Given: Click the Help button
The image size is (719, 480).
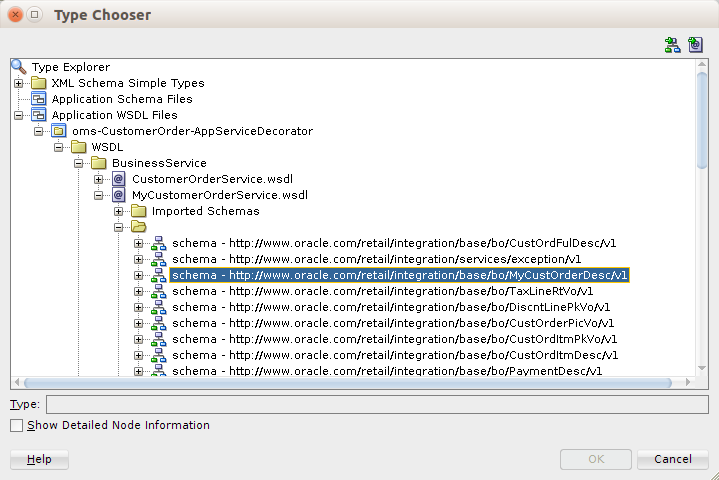Looking at the screenshot, I should tap(39, 459).
